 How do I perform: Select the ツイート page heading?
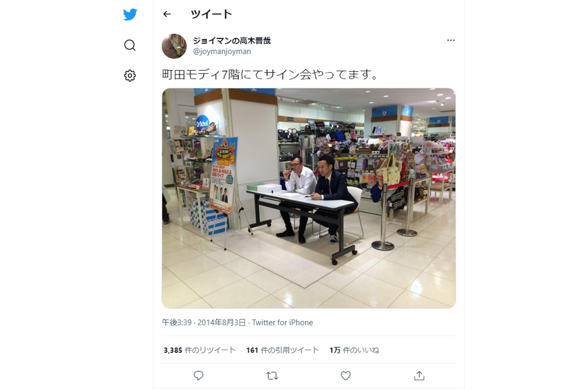(x=211, y=14)
